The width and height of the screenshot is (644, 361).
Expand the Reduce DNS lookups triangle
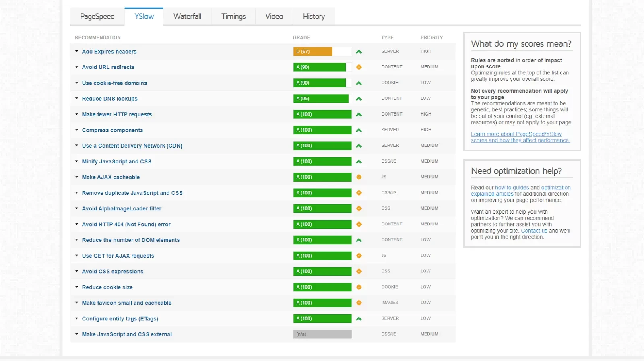pos(76,98)
